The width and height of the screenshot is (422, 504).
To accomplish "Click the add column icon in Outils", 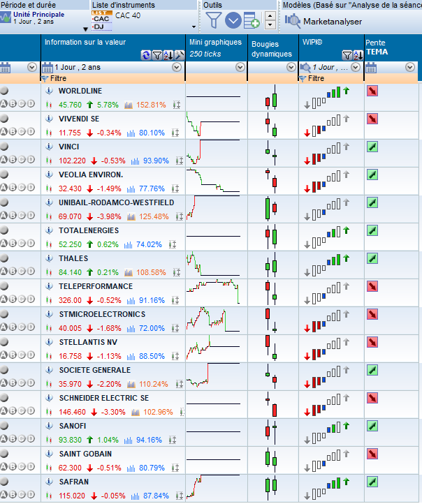I will point(252,20).
